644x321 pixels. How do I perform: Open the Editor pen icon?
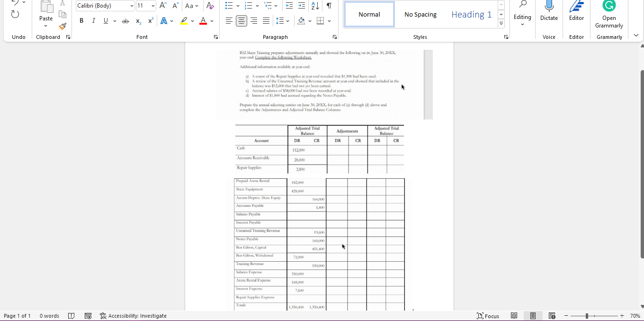pyautogui.click(x=576, y=6)
